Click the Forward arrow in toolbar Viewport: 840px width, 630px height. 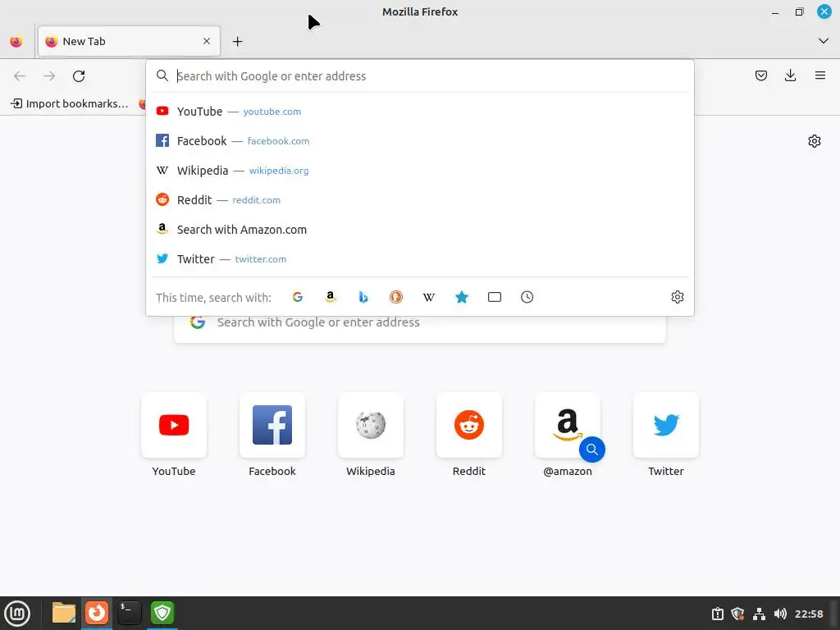coord(49,76)
